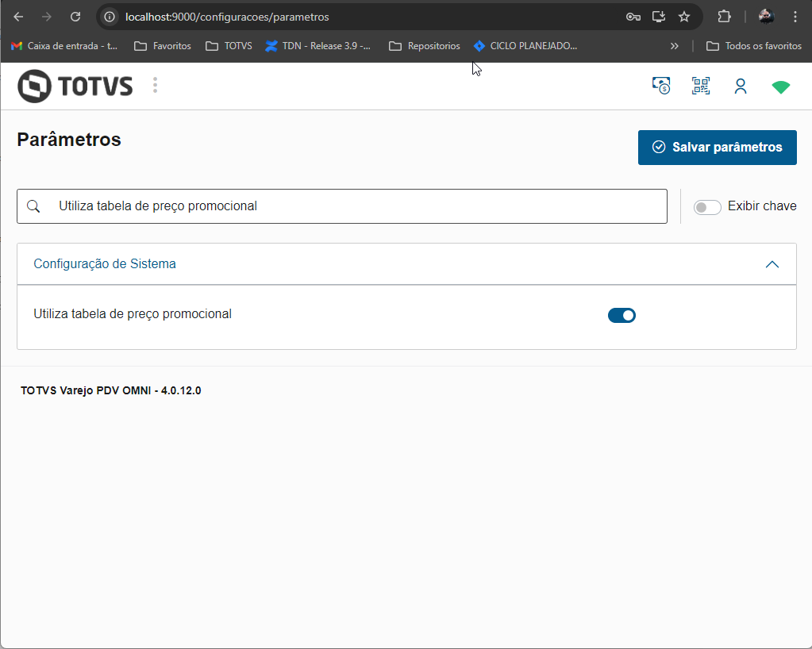This screenshot has width=812, height=649.
Task: Reload the page
Action: 75,17
